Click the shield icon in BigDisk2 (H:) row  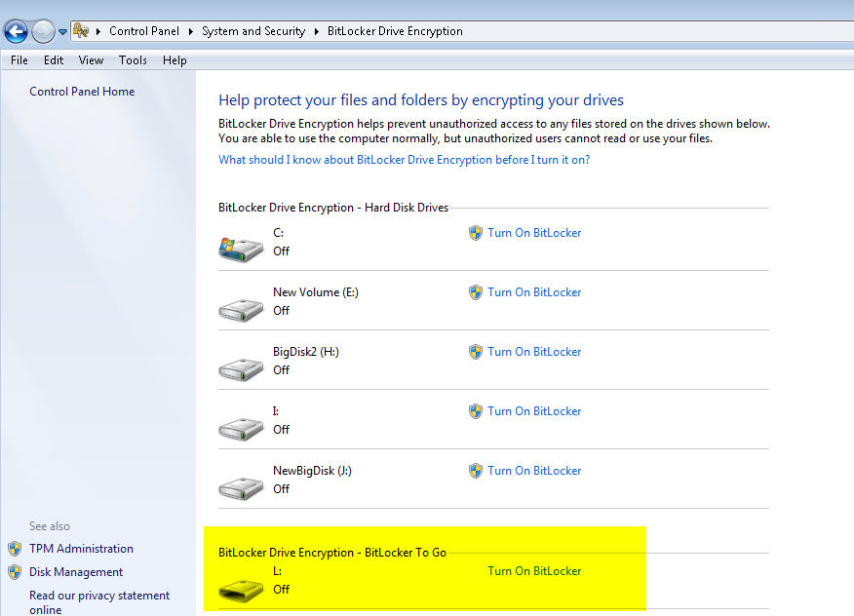[476, 352]
